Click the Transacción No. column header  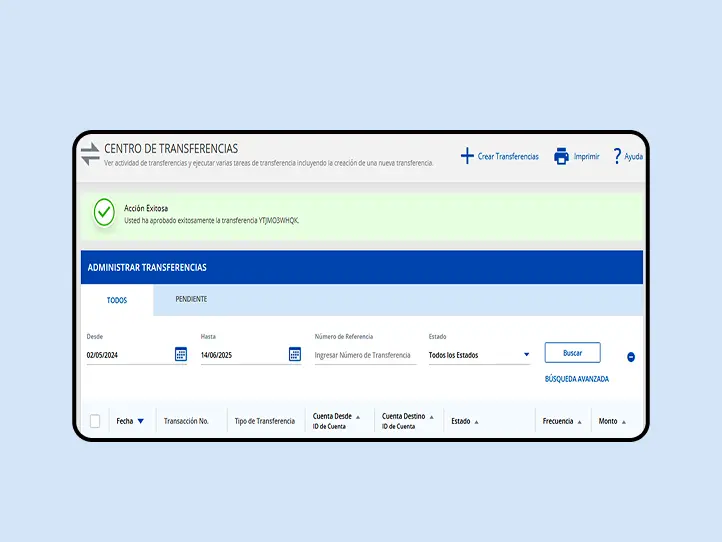tap(186, 421)
